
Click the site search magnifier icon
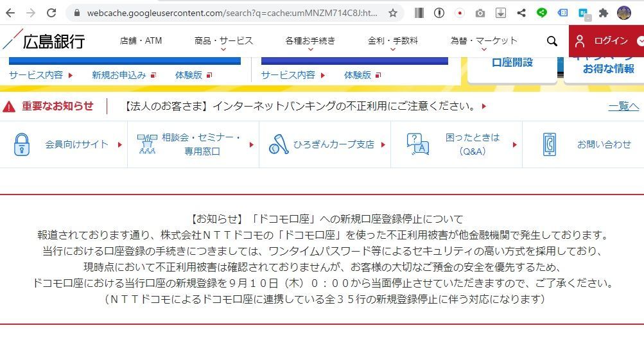[552, 40]
